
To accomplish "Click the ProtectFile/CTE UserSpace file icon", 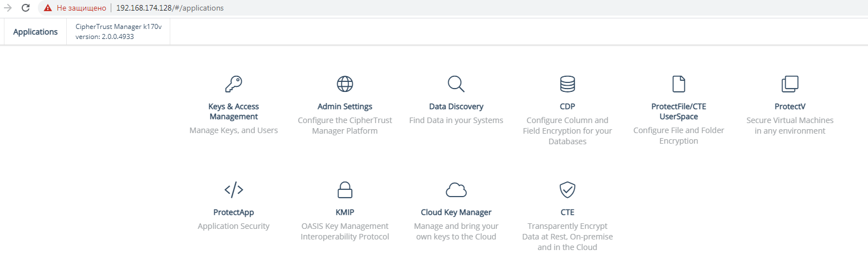I will click(679, 84).
